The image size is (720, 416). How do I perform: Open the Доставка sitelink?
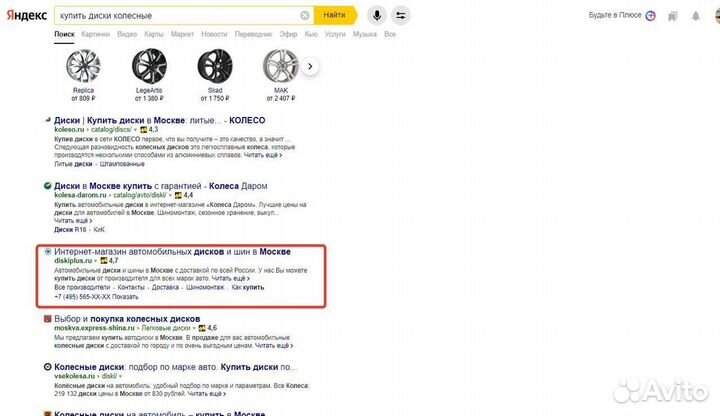[x=165, y=287]
